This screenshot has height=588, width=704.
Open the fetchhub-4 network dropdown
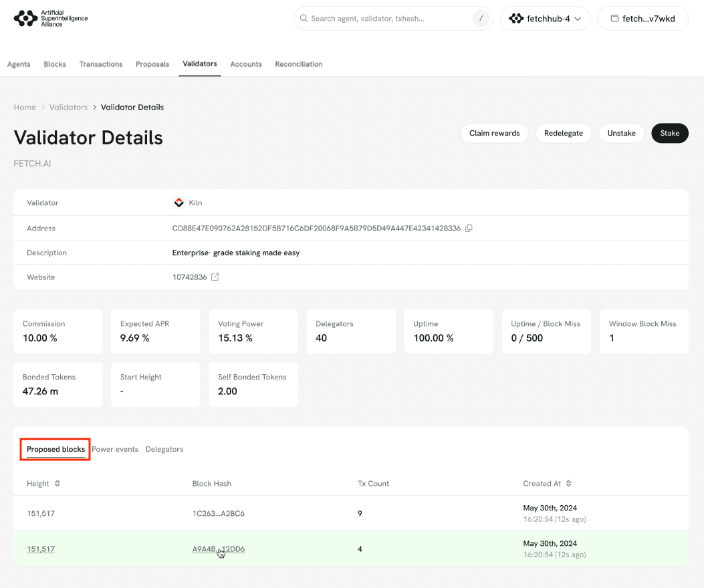pos(545,19)
